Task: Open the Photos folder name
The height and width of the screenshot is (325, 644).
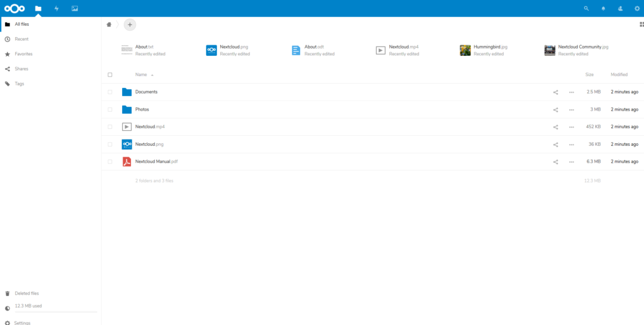Action: [x=142, y=109]
